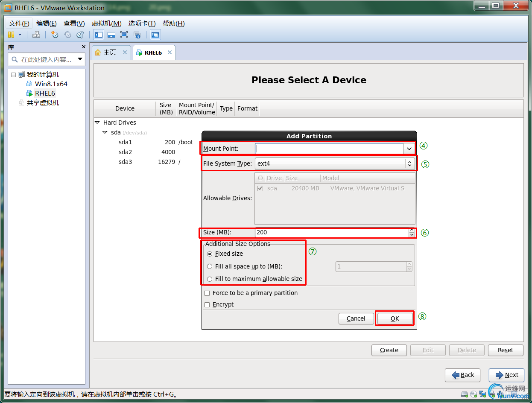Click the fill-up-to MB spinner field
The width and height of the screenshot is (532, 403).
tap(374, 266)
